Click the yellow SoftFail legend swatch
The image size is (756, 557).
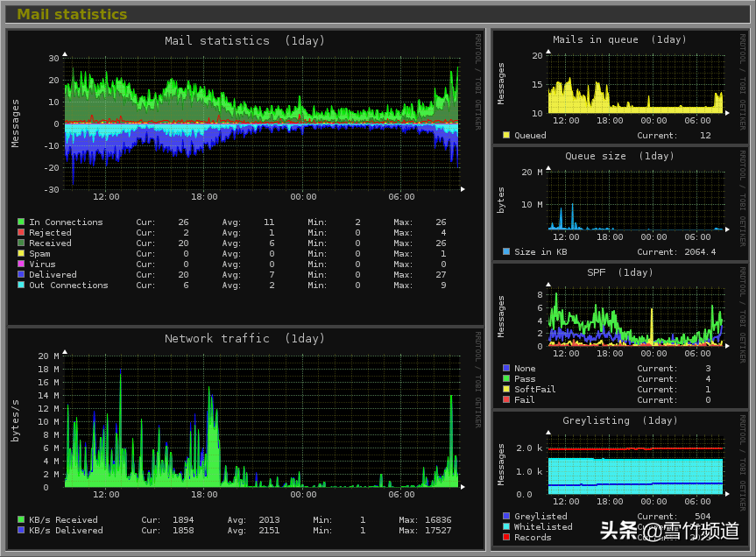click(505, 390)
